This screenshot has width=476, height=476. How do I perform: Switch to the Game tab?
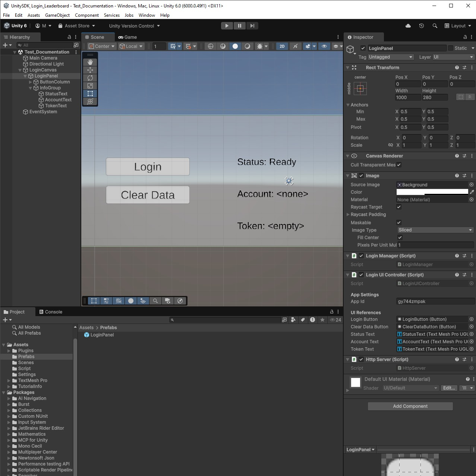click(127, 37)
